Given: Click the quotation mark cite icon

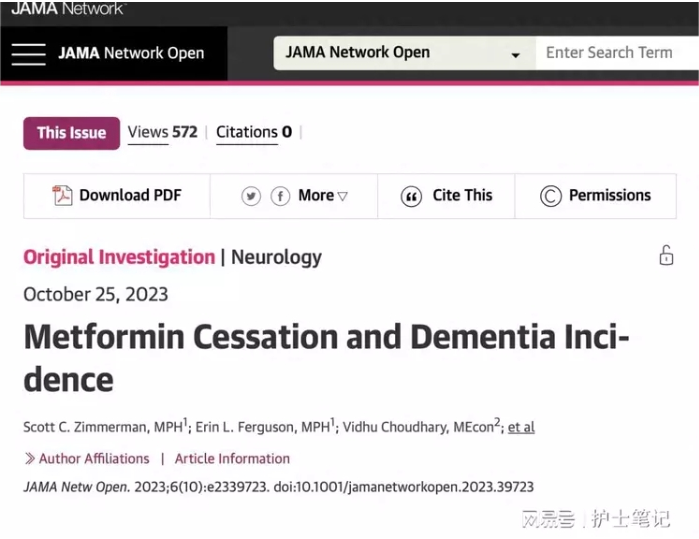Looking at the screenshot, I should [x=411, y=197].
